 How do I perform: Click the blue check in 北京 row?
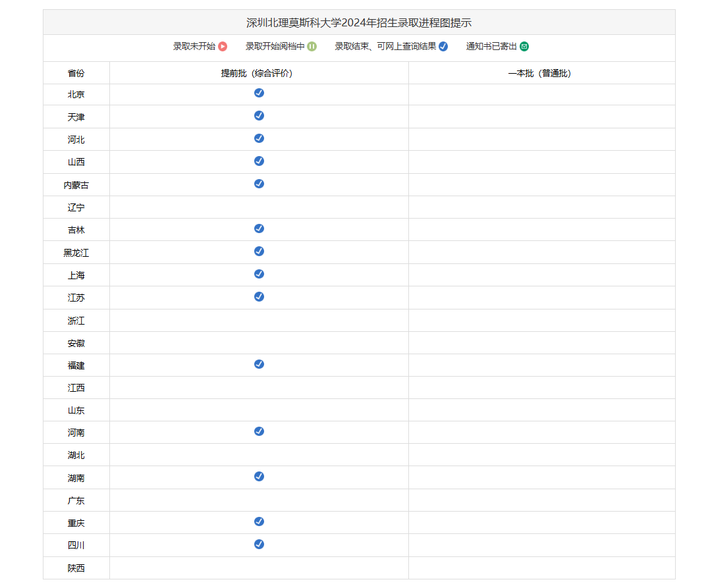(x=259, y=93)
